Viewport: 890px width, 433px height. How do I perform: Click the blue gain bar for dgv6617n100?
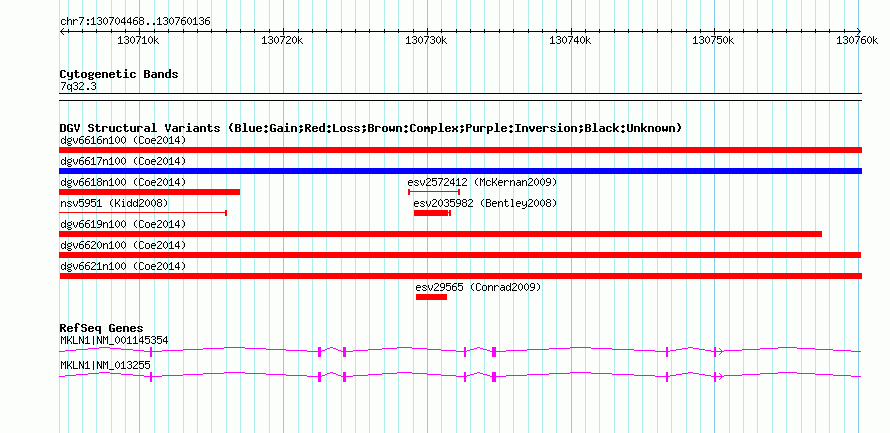[x=460, y=171]
